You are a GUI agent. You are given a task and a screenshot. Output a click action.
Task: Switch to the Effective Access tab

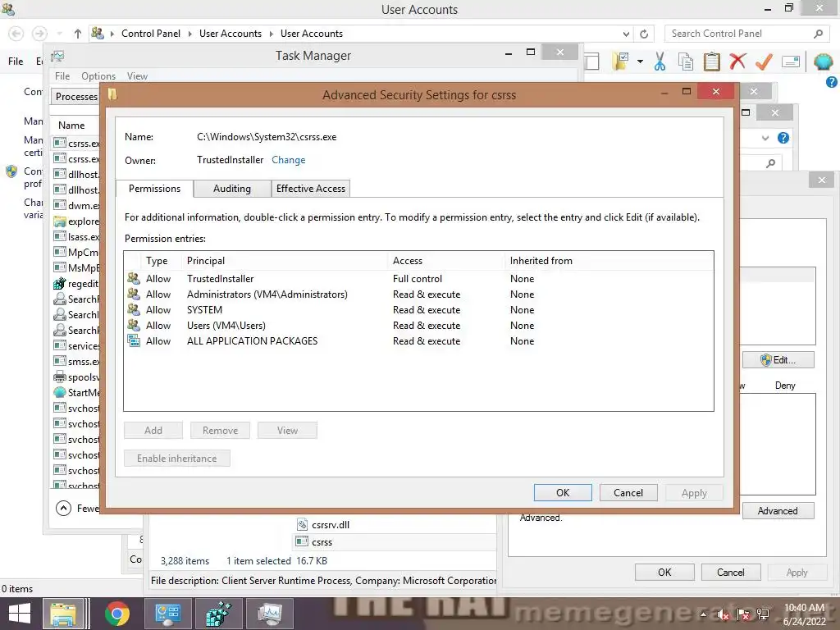pos(311,189)
